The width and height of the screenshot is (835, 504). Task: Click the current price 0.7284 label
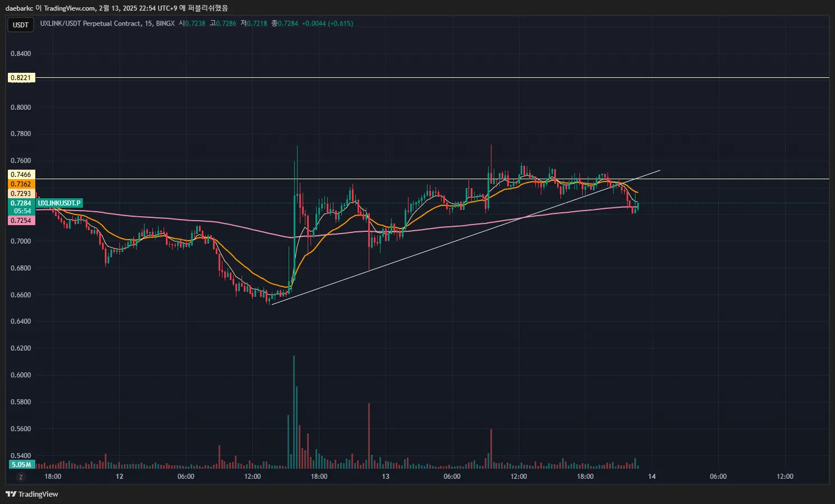tap(21, 203)
